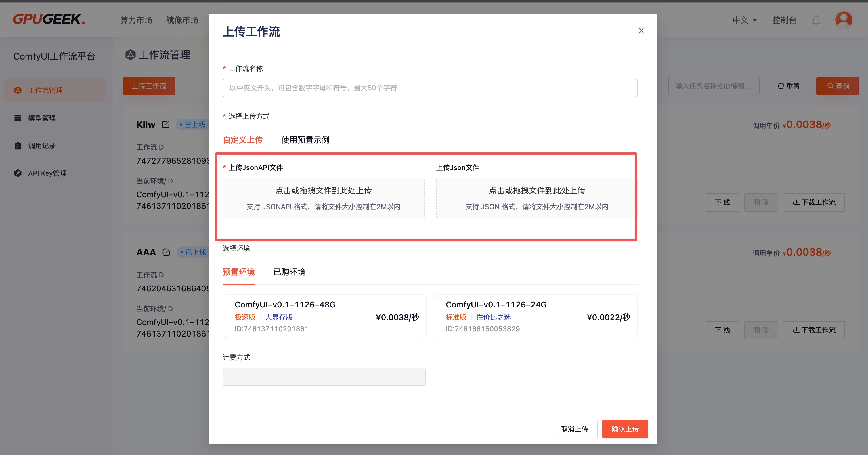868x455 pixels.
Task: Click edit icon next to AAA
Action: click(x=166, y=252)
